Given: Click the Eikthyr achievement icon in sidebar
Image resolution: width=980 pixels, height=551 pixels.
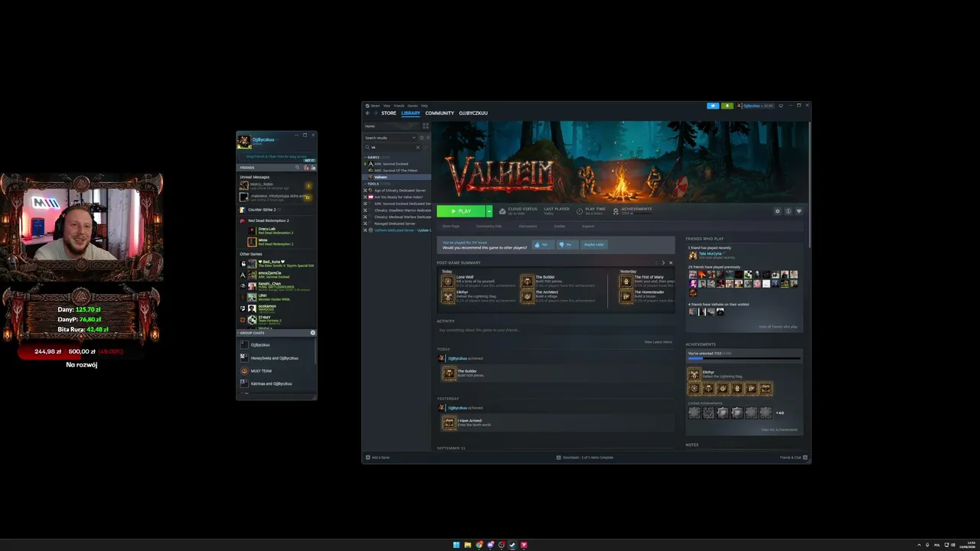Looking at the screenshot, I should coord(694,374).
